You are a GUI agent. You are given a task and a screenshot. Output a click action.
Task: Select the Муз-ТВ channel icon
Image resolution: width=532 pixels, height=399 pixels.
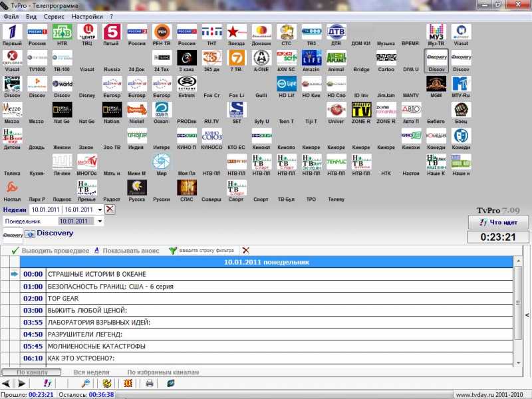click(436, 32)
